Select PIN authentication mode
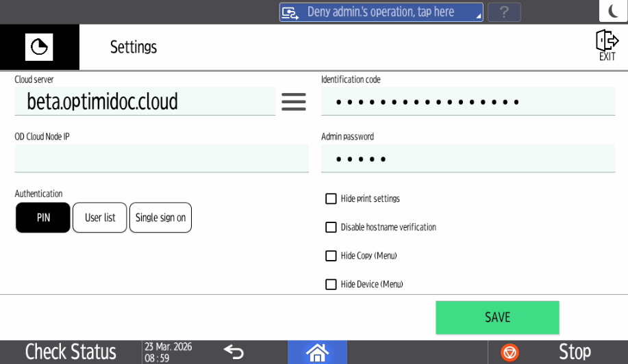The width and height of the screenshot is (628, 364). click(x=43, y=218)
